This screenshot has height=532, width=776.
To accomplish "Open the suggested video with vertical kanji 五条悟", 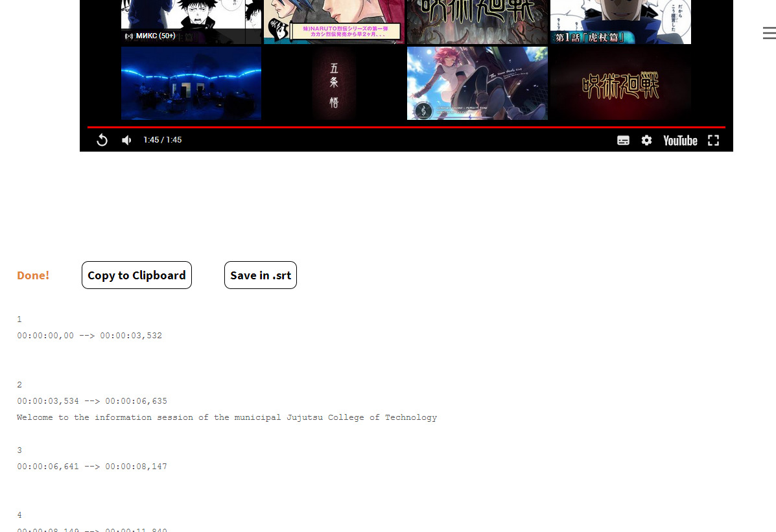I will tap(334, 83).
